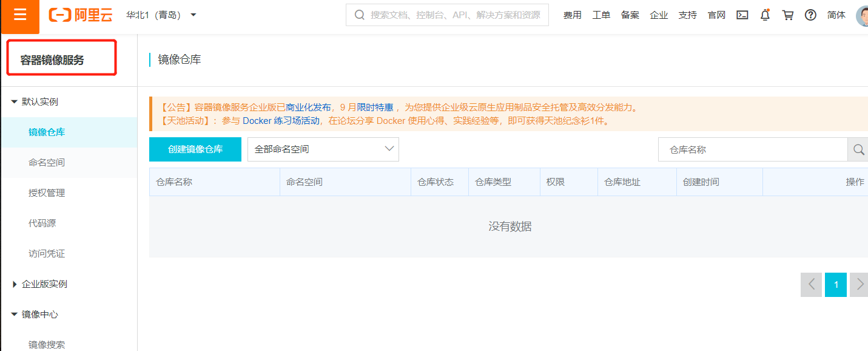This screenshot has width=868, height=351.
Task: Follow the 商业化发布 announcement link
Action: pos(308,107)
